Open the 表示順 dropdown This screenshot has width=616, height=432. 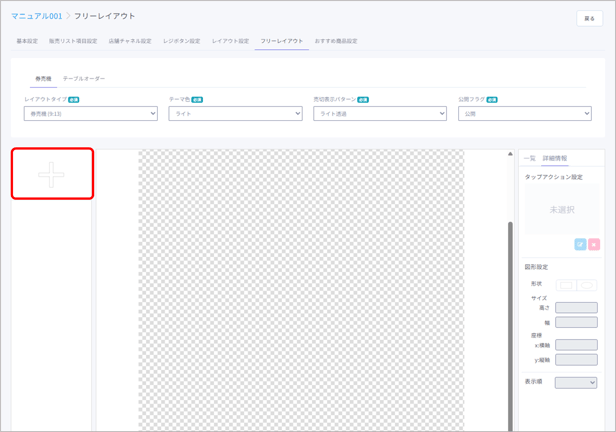click(576, 382)
